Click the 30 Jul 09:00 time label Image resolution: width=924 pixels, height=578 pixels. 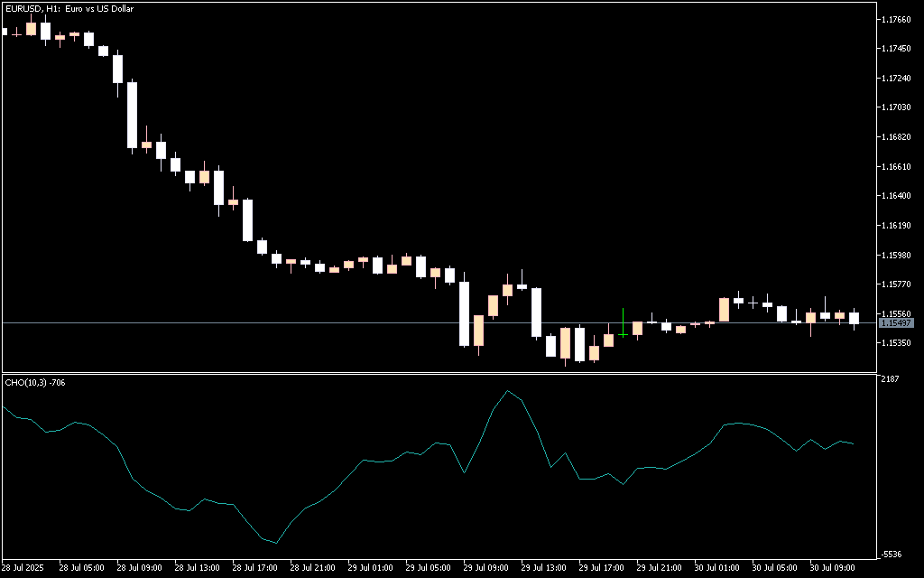coord(834,568)
